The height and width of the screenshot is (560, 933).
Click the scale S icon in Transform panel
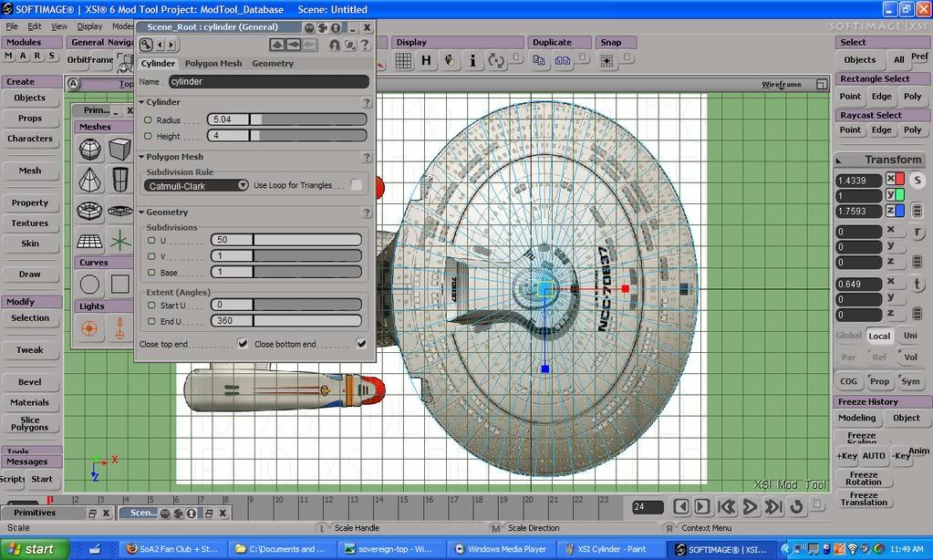917,180
